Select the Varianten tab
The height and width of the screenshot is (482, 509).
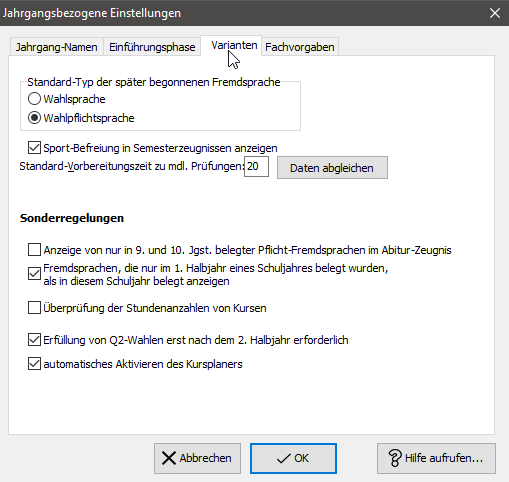(x=234, y=45)
